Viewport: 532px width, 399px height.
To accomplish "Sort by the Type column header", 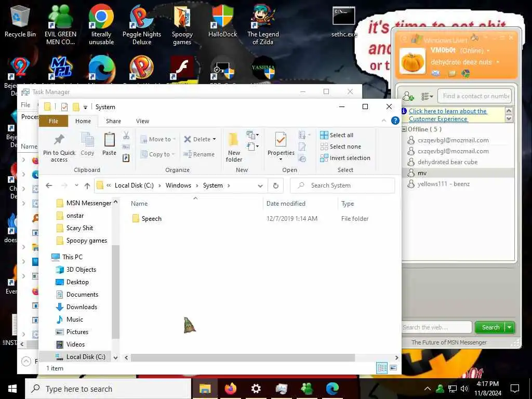I will click(348, 204).
